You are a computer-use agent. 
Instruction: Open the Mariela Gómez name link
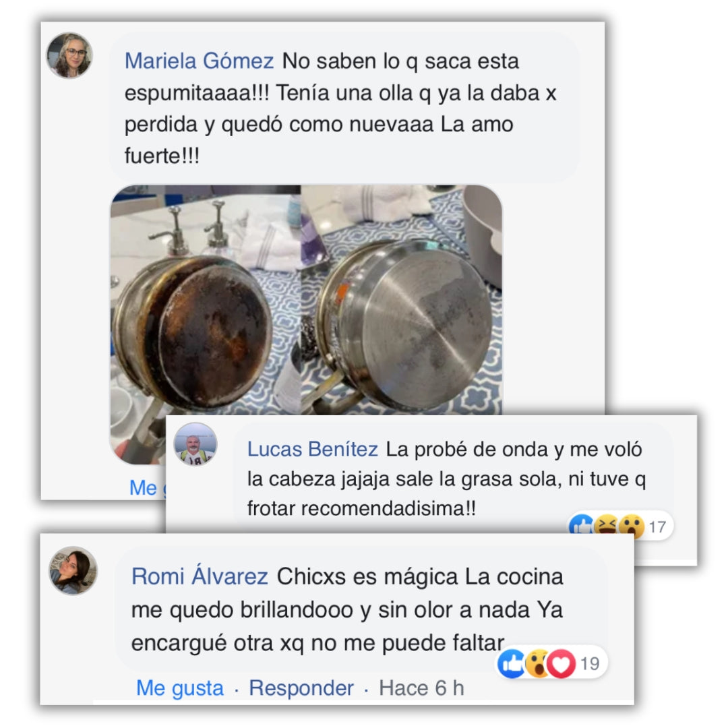(199, 61)
